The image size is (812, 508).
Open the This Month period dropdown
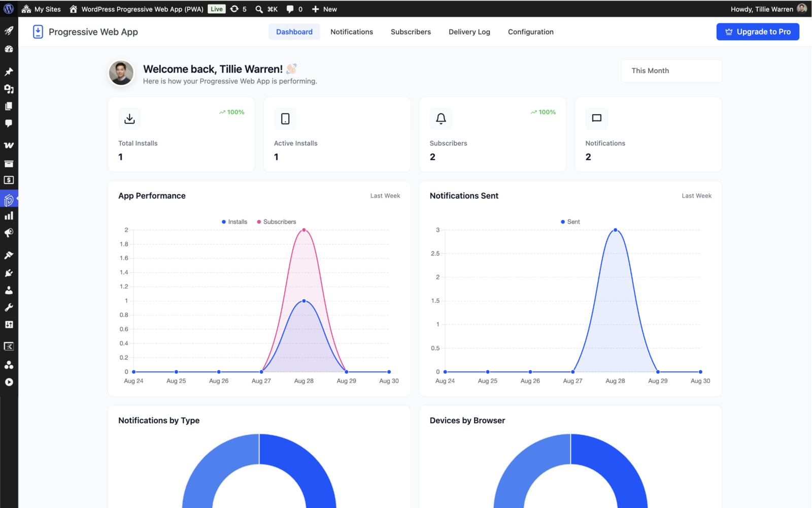[x=671, y=71]
